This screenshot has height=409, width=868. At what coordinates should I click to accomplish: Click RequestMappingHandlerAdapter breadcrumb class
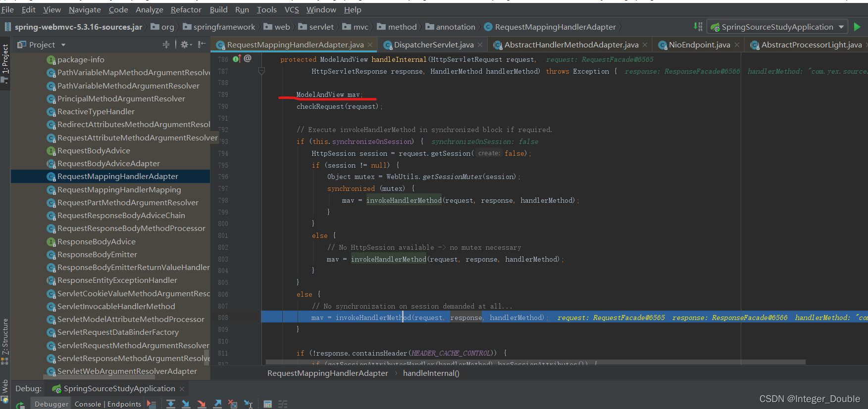[x=550, y=27]
